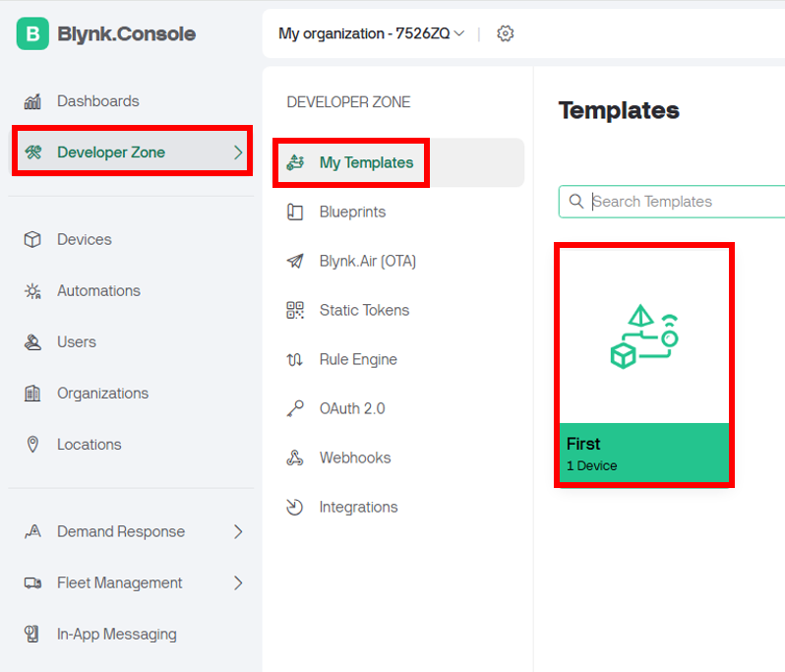The width and height of the screenshot is (785, 672).
Task: Click the First template name label
Action: click(x=583, y=444)
